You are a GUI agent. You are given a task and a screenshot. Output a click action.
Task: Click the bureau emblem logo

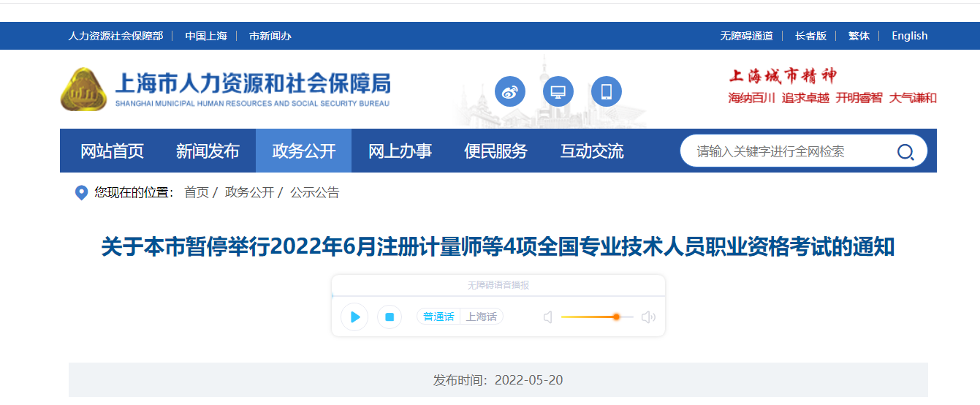83,89
